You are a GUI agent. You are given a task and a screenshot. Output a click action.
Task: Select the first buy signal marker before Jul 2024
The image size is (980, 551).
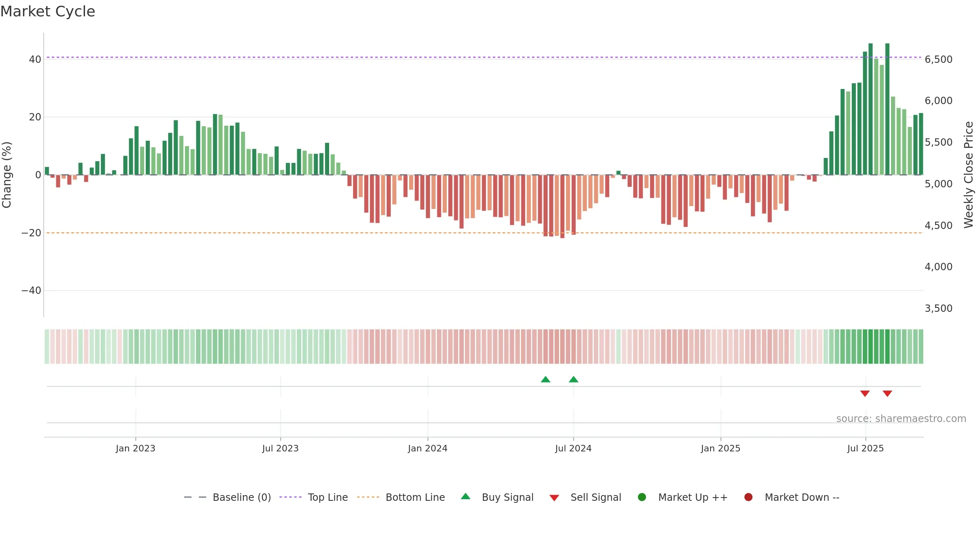tap(546, 379)
